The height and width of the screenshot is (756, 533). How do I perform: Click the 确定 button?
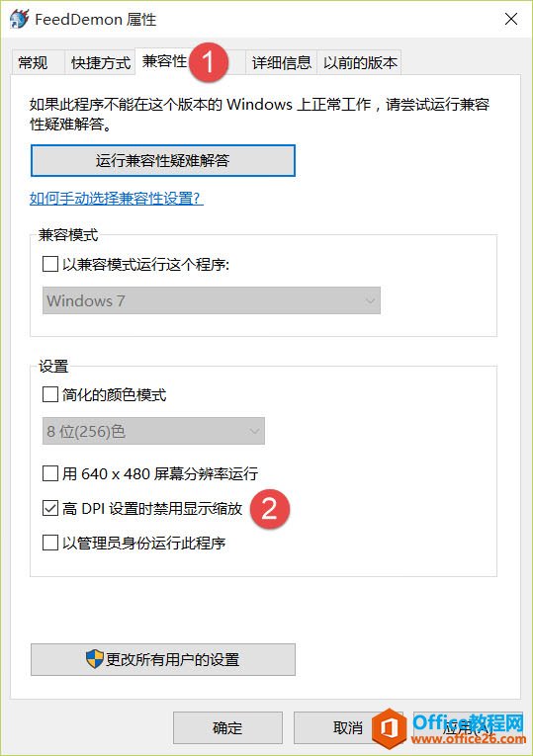(x=227, y=727)
